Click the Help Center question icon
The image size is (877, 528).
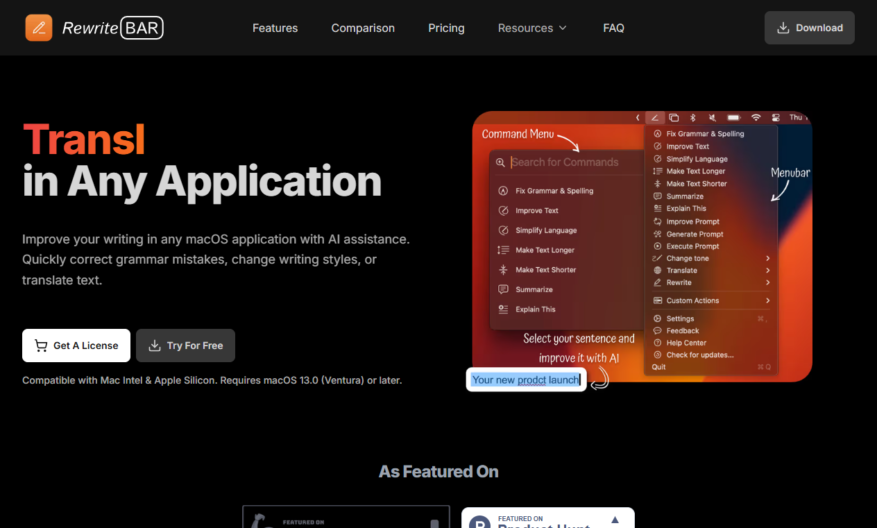click(657, 343)
